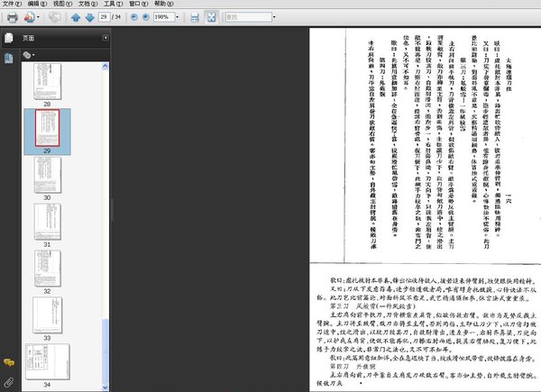The width and height of the screenshot is (541, 392).
Task: Click the zoom percentage field showing 198%
Action: tap(164, 17)
